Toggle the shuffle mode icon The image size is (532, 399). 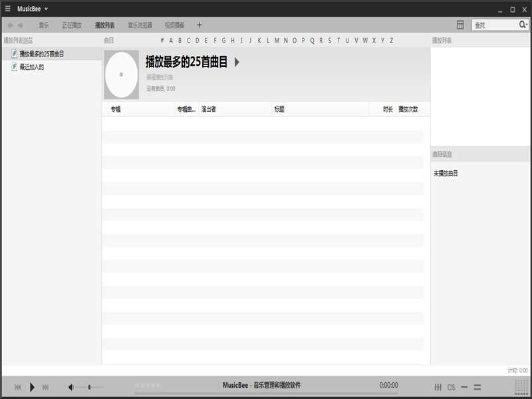477,387
